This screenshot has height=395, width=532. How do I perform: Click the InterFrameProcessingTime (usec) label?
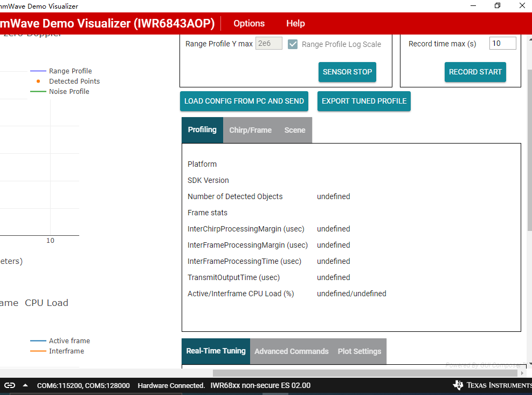tap(244, 261)
